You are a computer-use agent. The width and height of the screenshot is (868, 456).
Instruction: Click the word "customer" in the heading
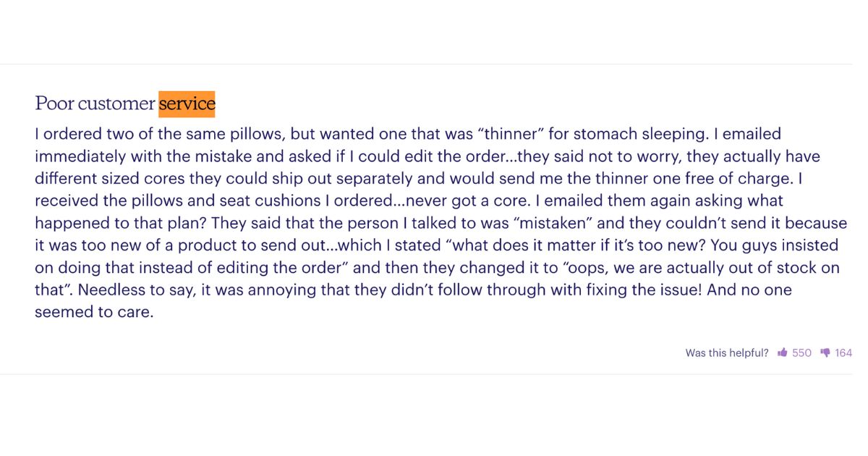[116, 104]
